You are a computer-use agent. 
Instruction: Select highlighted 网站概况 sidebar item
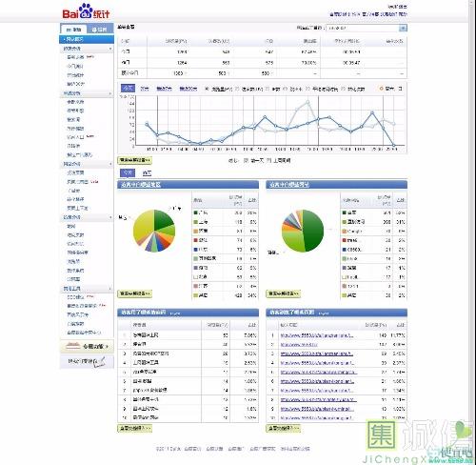87,39
